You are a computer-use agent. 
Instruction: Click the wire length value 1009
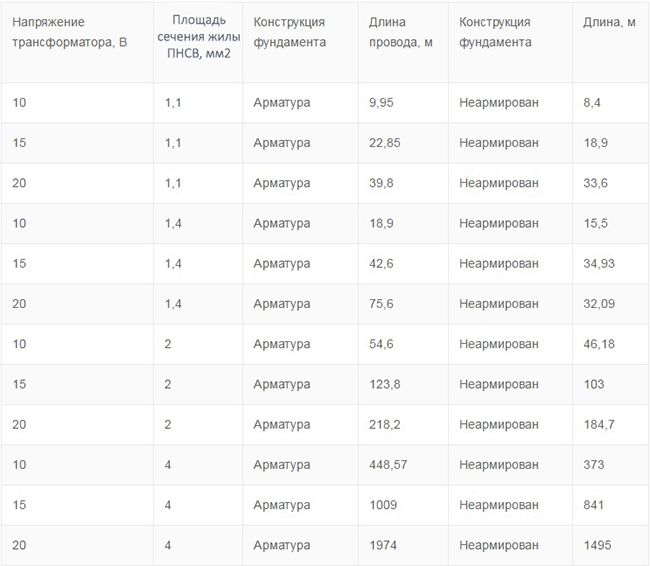tap(383, 505)
